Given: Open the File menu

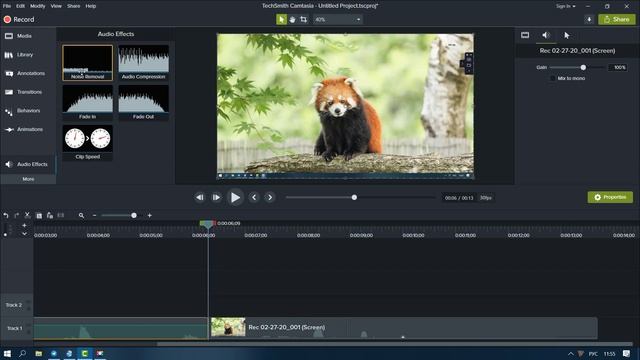Looking at the screenshot, I should [7, 6].
